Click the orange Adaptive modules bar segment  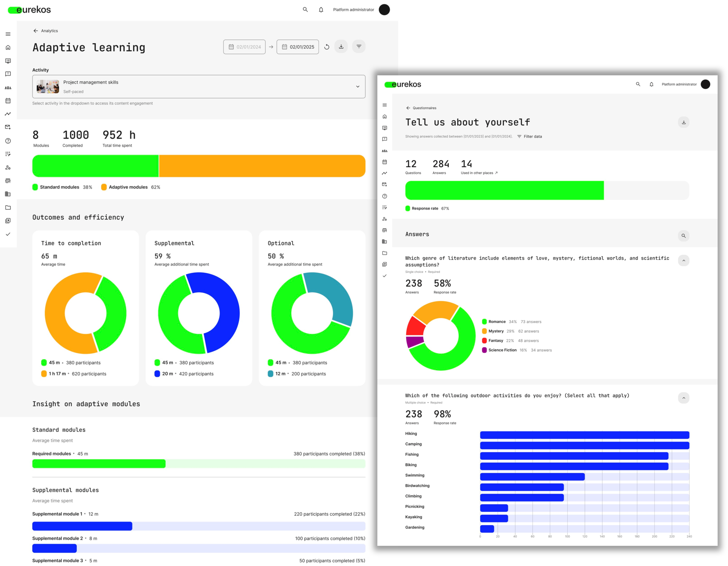[262, 166]
